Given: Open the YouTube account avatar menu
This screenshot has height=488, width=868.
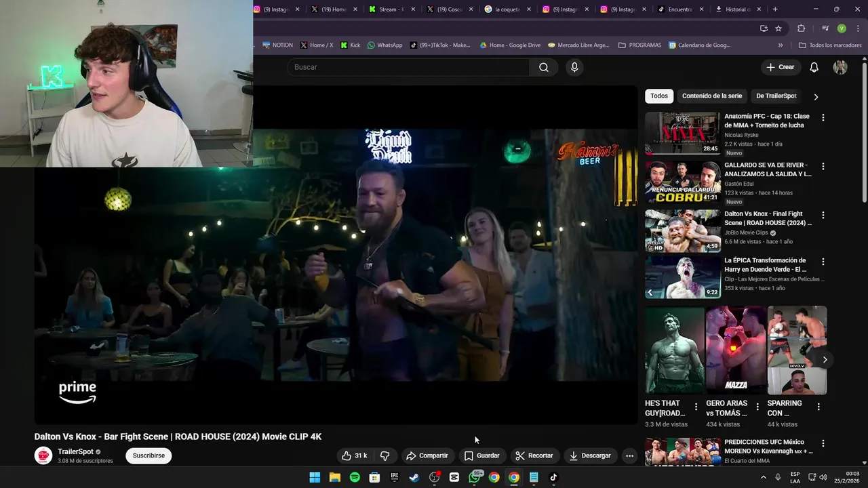Looking at the screenshot, I should pyautogui.click(x=840, y=67).
